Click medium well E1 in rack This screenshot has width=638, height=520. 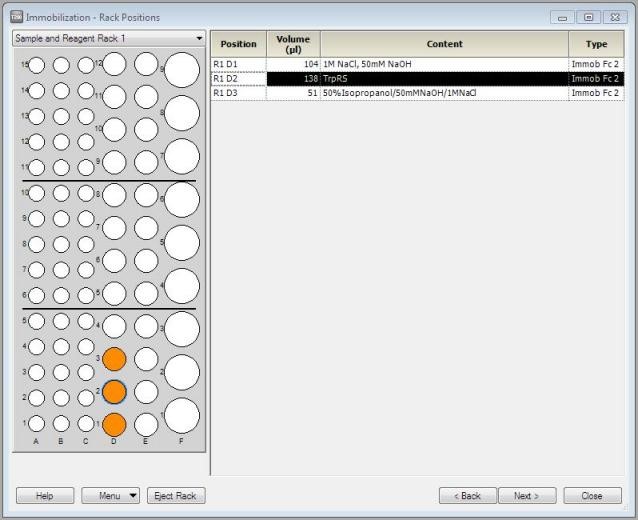click(x=146, y=424)
